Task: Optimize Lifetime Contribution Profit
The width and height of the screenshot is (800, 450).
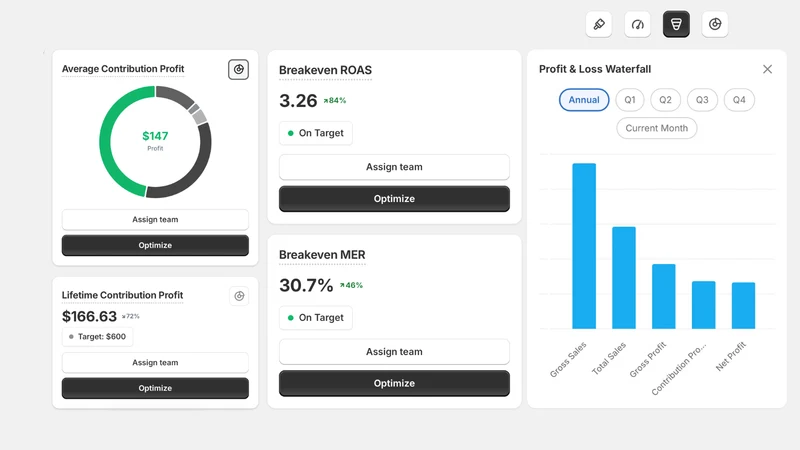Action: [x=155, y=388]
